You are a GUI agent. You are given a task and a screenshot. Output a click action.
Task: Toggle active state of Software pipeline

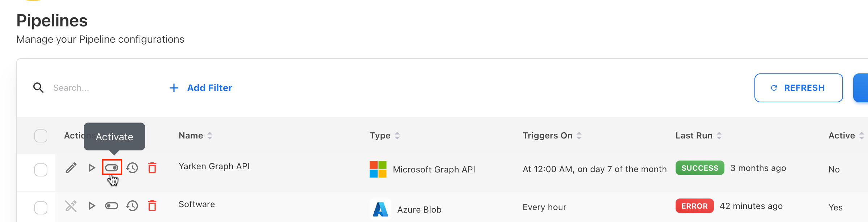coord(112,206)
